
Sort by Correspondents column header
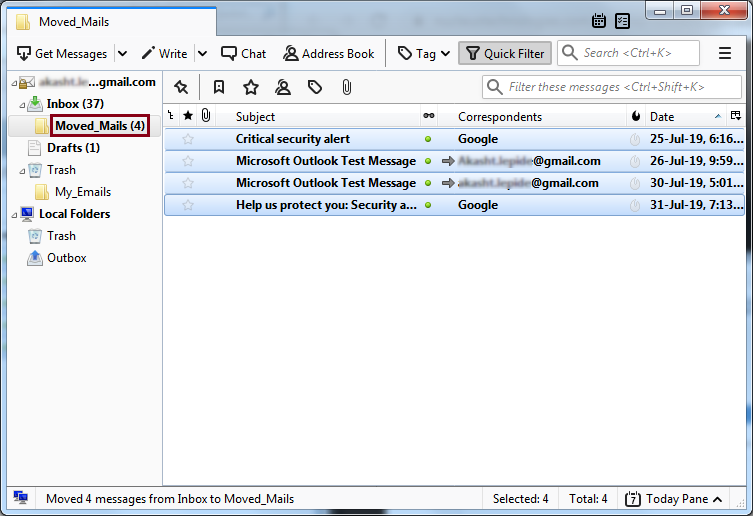533,116
